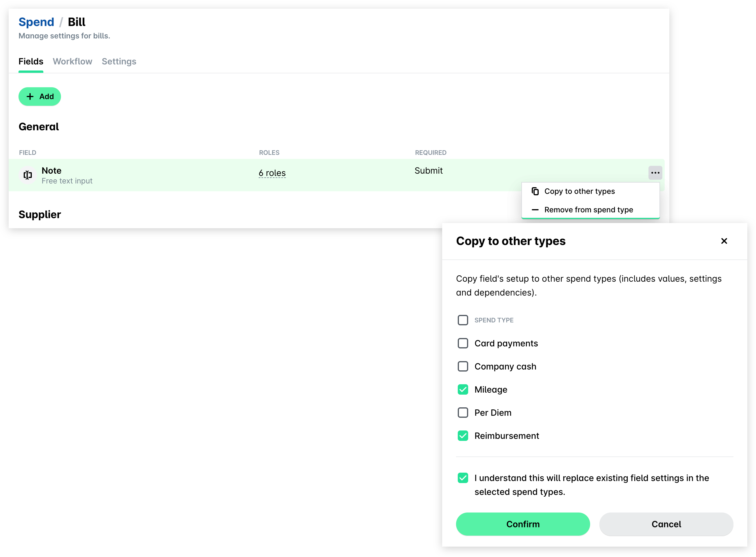Click the 'Free text input' subtitle
The image size is (756, 557).
pos(67,181)
